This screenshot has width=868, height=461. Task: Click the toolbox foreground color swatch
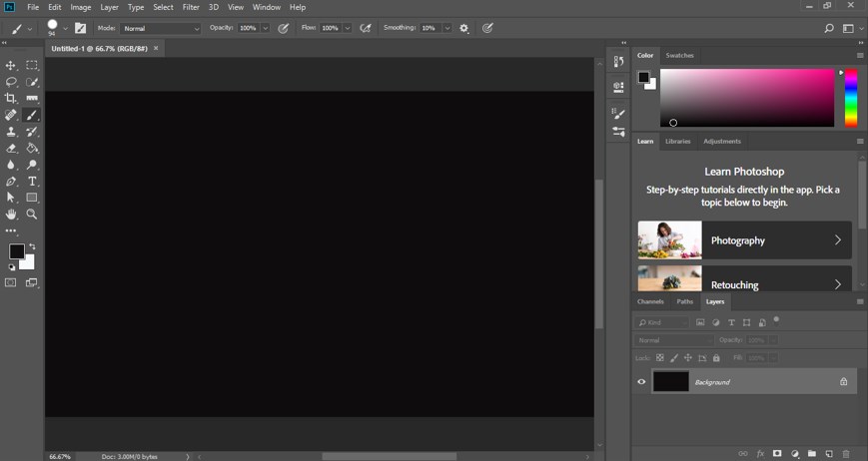point(17,252)
